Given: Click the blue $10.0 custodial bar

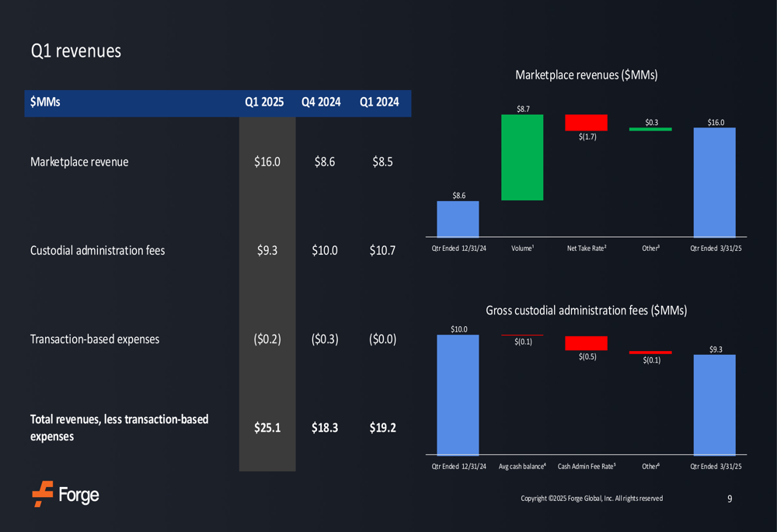Looking at the screenshot, I should 458,395.
